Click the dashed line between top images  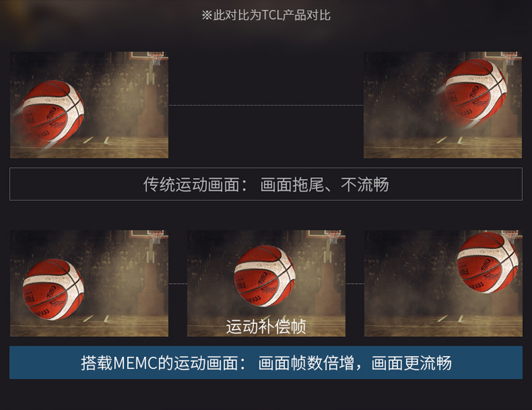click(266, 105)
